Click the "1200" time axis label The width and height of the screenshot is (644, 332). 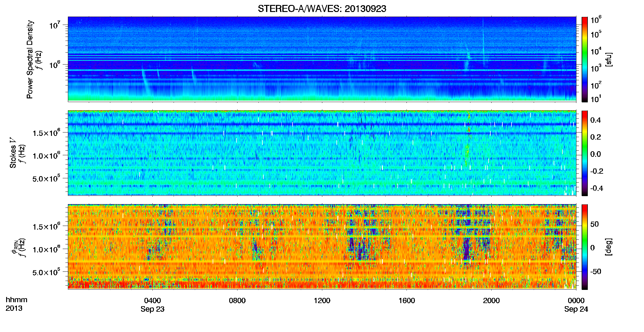click(x=322, y=300)
